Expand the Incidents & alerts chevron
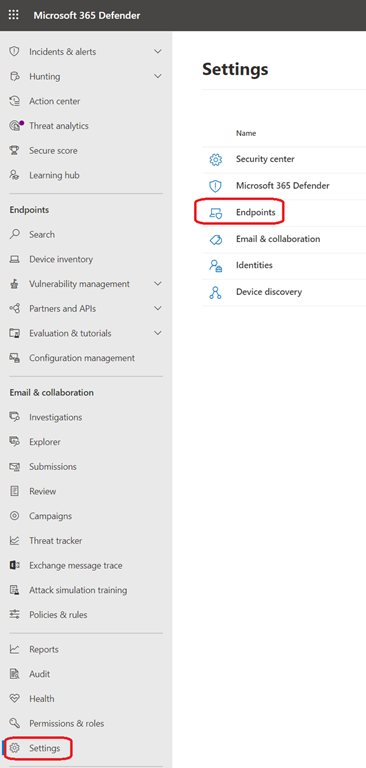Screen dimensions: 366x768 pos(157,51)
